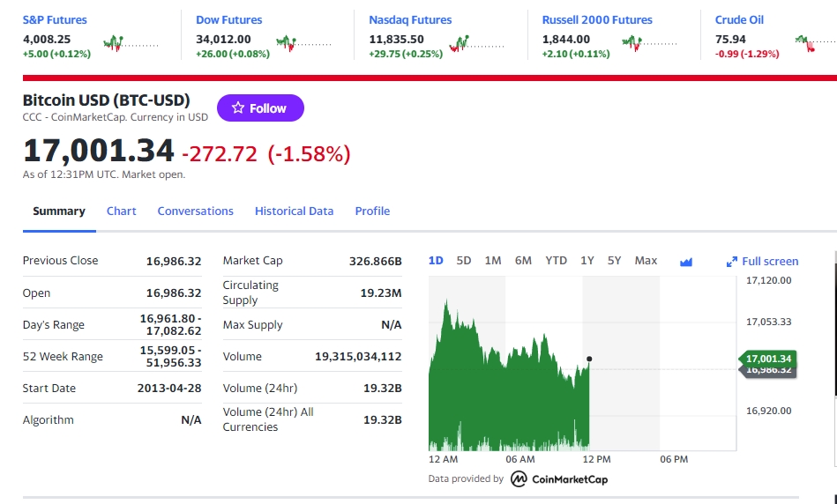
Task: Click the Nasdaq Futures sparkline
Action: pyautogui.click(x=476, y=43)
